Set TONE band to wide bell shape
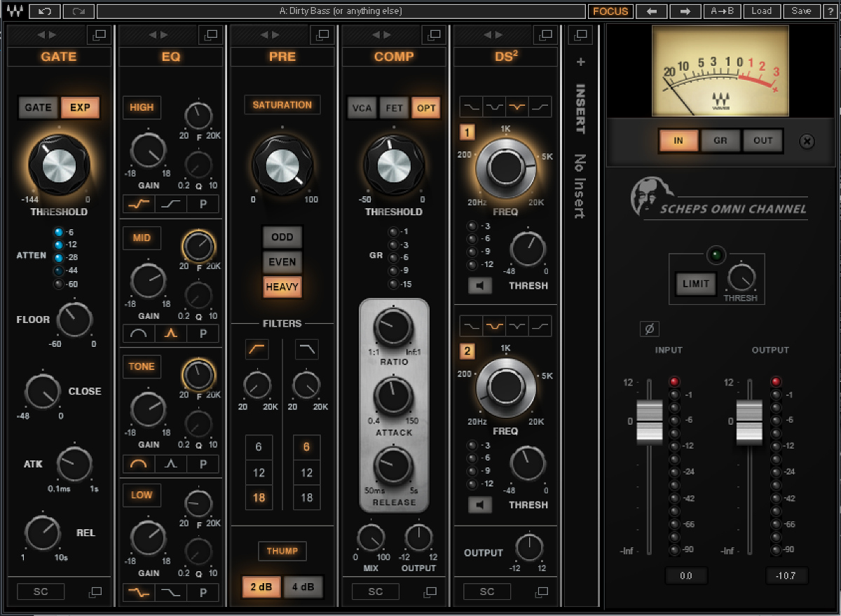This screenshot has height=616, width=841. coord(139,463)
